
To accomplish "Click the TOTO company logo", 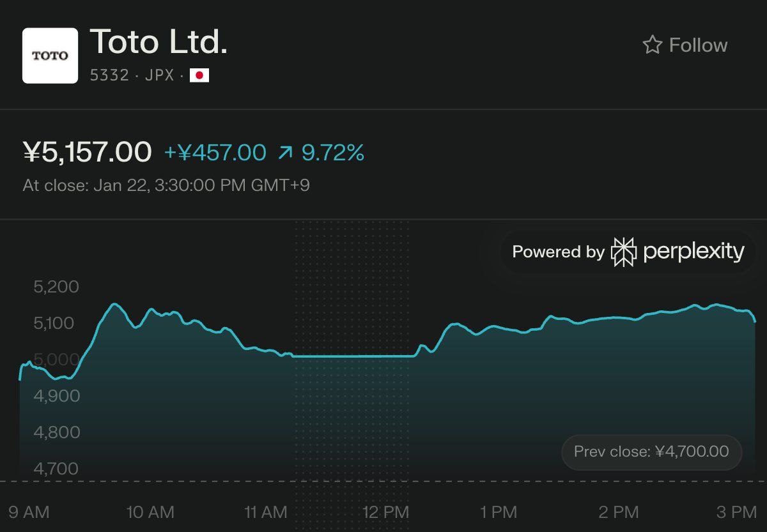I will pos(50,56).
